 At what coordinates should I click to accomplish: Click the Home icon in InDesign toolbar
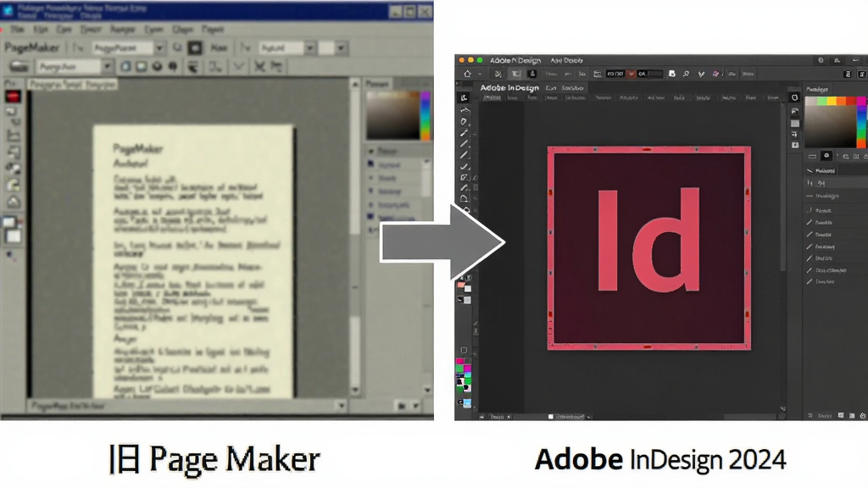(468, 74)
